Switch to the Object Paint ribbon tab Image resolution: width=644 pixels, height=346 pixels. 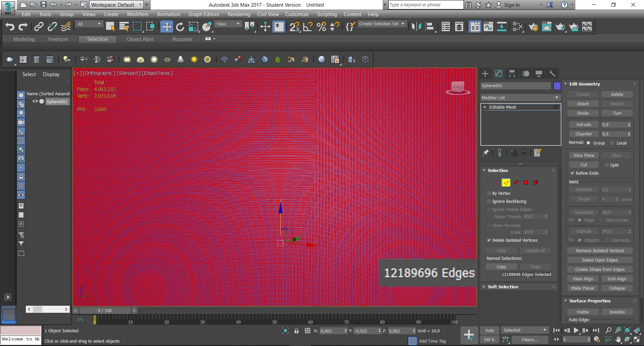(140, 39)
